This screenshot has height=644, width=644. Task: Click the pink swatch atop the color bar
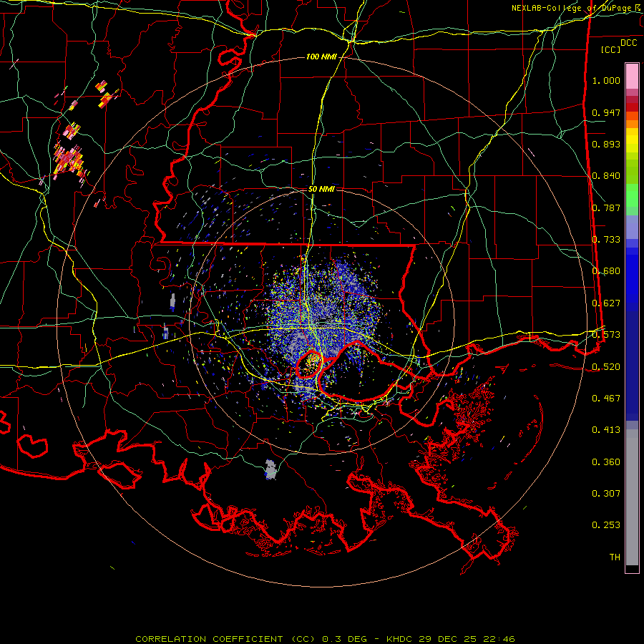point(632,76)
